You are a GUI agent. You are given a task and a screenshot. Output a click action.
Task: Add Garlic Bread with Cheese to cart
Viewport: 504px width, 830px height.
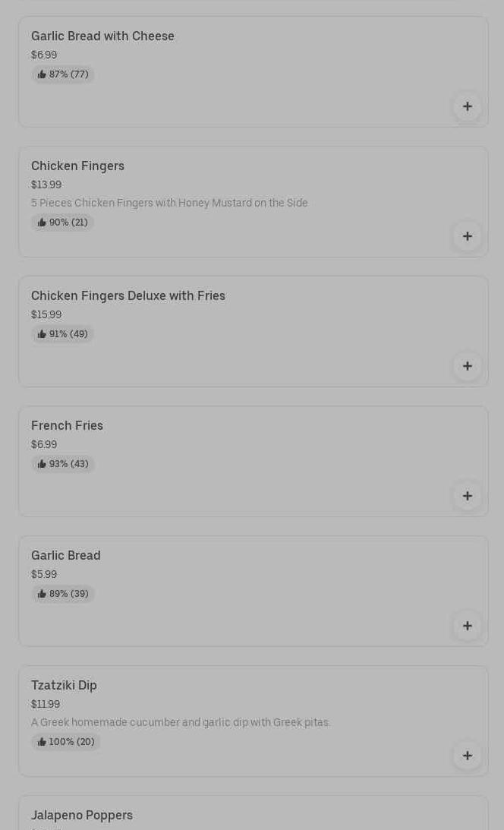[x=467, y=106]
